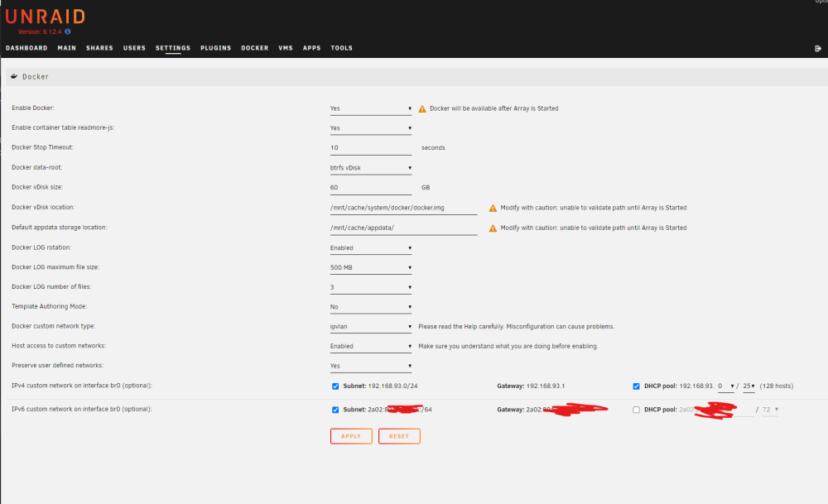Click the 'Host access to custom networks:' label

click(x=59, y=346)
